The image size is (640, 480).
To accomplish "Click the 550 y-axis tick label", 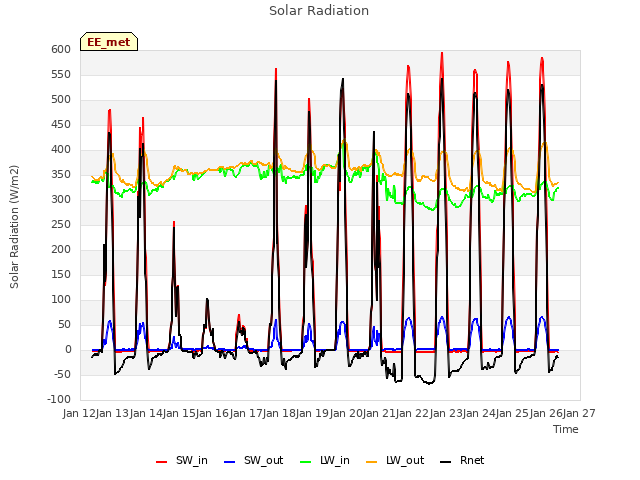I will pyautogui.click(x=61, y=74).
